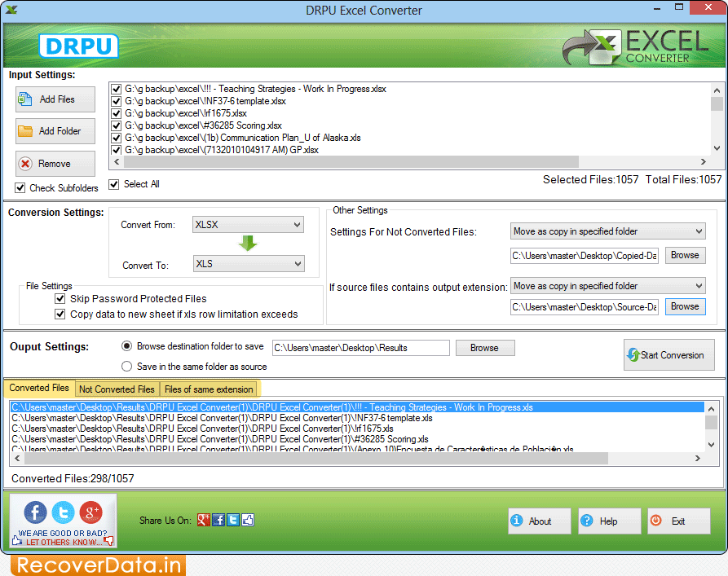
Task: Click the output folder path field
Action: pyautogui.click(x=361, y=348)
